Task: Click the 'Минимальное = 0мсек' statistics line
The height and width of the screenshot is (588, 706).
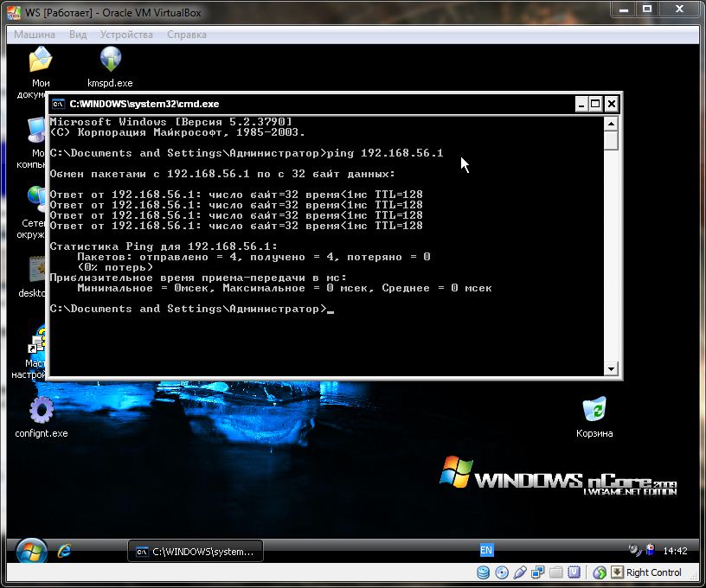Action: 285,288
